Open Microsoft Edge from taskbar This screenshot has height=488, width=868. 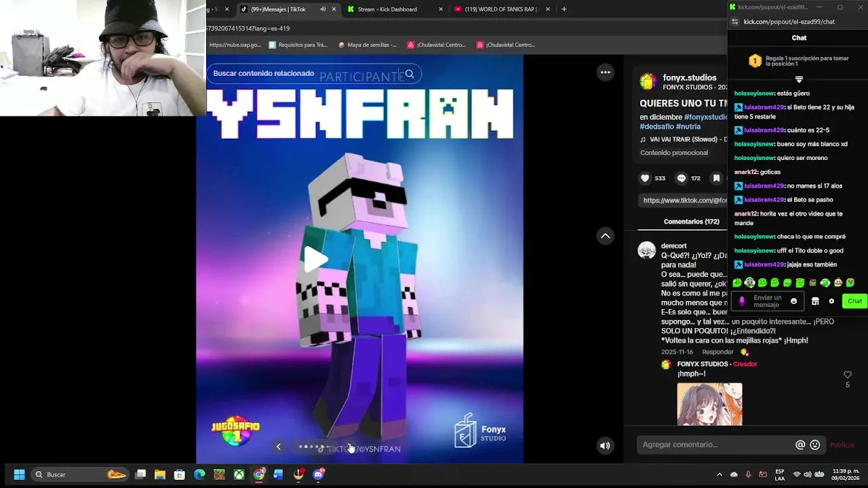[199, 474]
